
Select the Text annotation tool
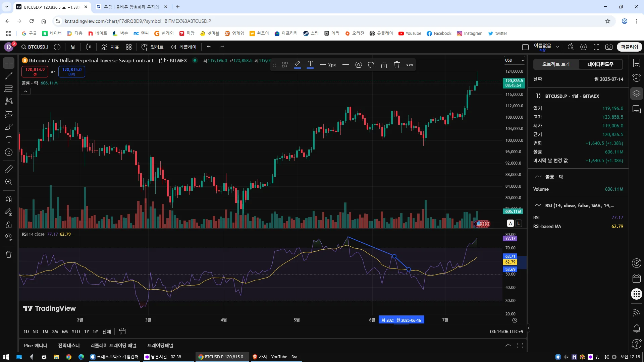click(9, 139)
